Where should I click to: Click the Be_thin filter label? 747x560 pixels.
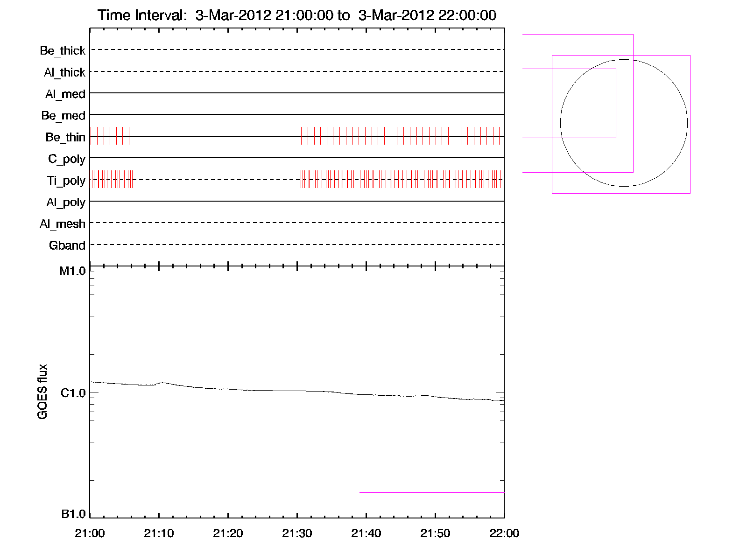(x=65, y=137)
